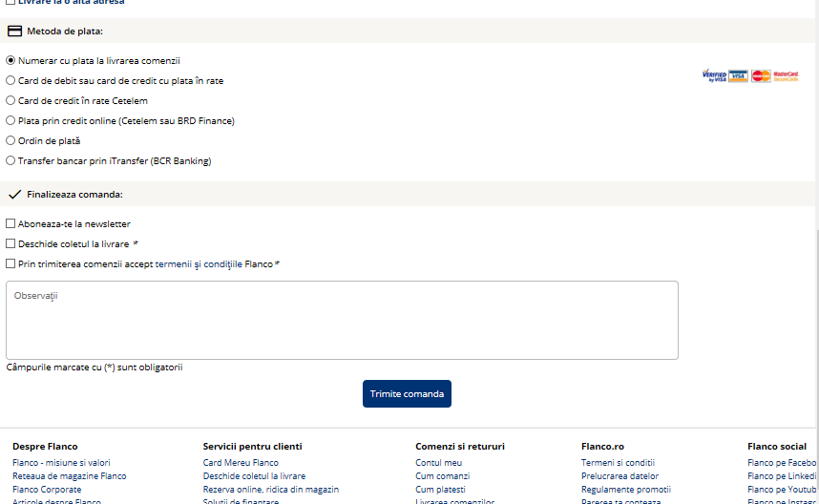Select Ordin de plată payment method
This screenshot has height=504, width=819.
pos(10,141)
